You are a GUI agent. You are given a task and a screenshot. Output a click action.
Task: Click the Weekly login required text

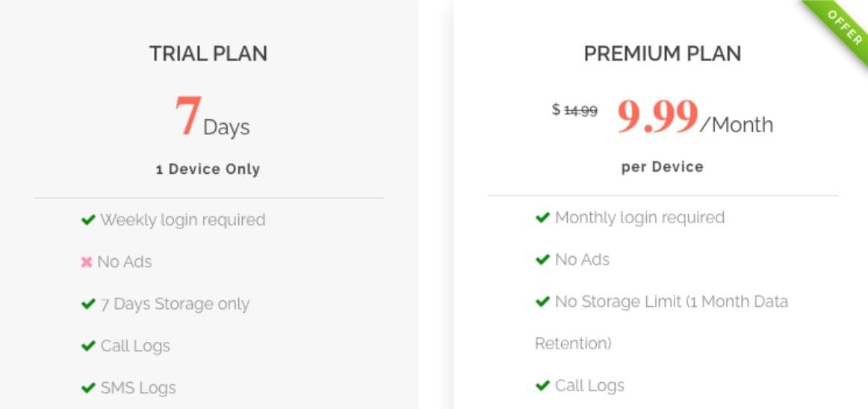pos(183,220)
